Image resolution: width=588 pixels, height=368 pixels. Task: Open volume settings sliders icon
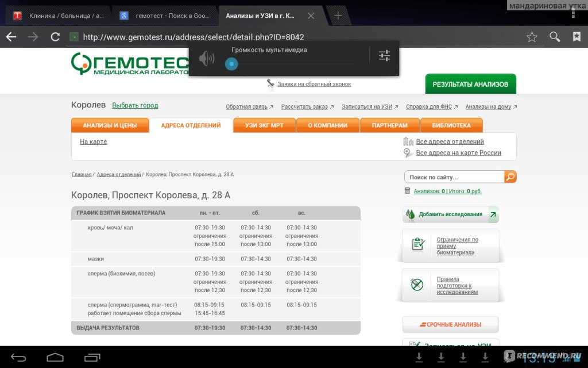point(384,56)
